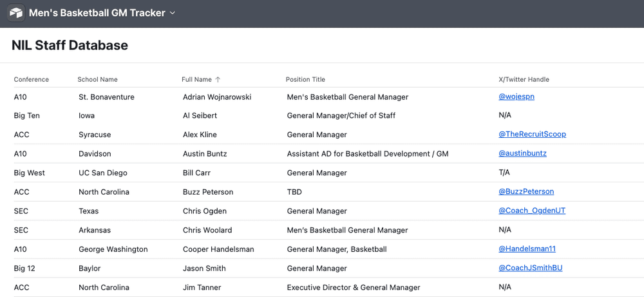Viewport: 644px width, 297px height.
Task: Open the @Coach_OgdenUT Twitter link
Action: (532, 211)
